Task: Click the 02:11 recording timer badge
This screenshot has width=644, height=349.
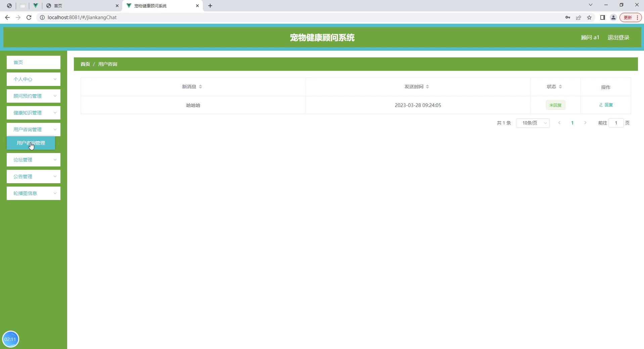Action: [x=10, y=339]
